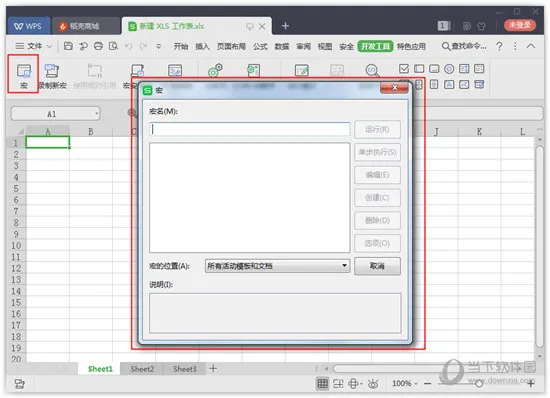Switch to the 插入 ribbon tab
Image resolution: width=550 pixels, height=398 pixels.
pos(202,46)
